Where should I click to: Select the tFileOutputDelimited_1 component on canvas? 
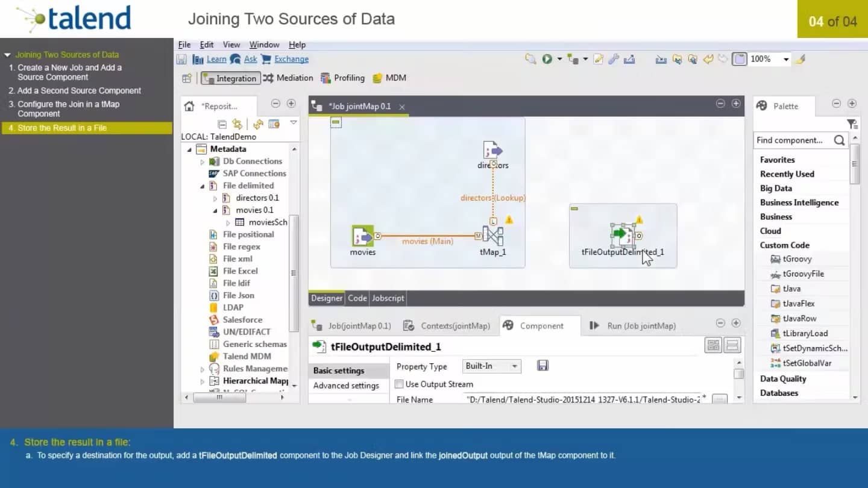pos(622,236)
